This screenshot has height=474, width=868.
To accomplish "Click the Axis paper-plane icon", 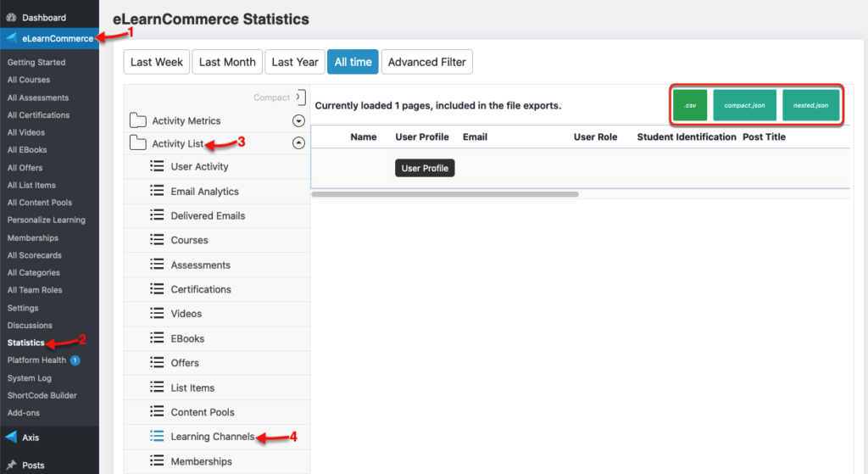I will [11, 437].
